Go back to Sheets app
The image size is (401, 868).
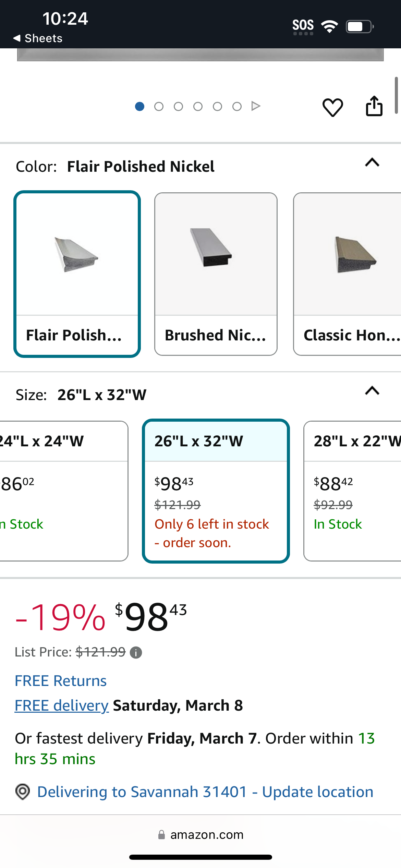pos(38,38)
